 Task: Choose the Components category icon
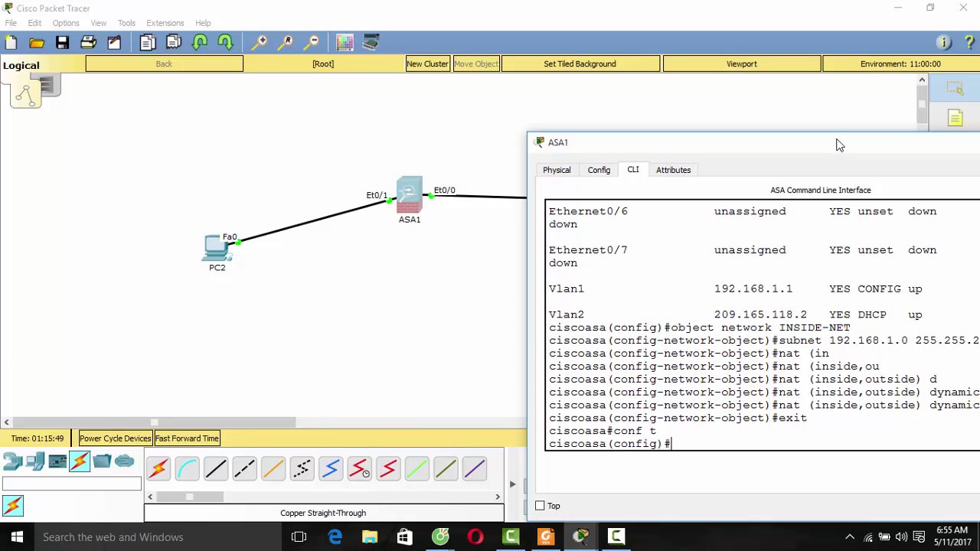57,461
